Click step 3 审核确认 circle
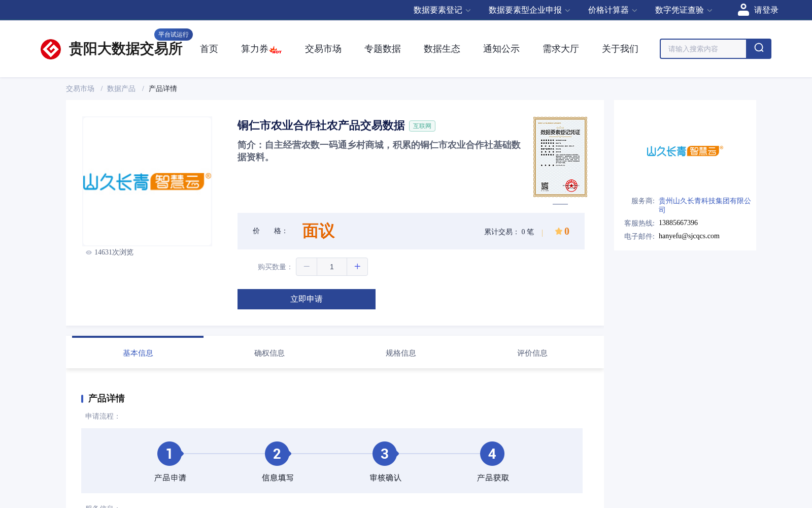 (x=385, y=454)
